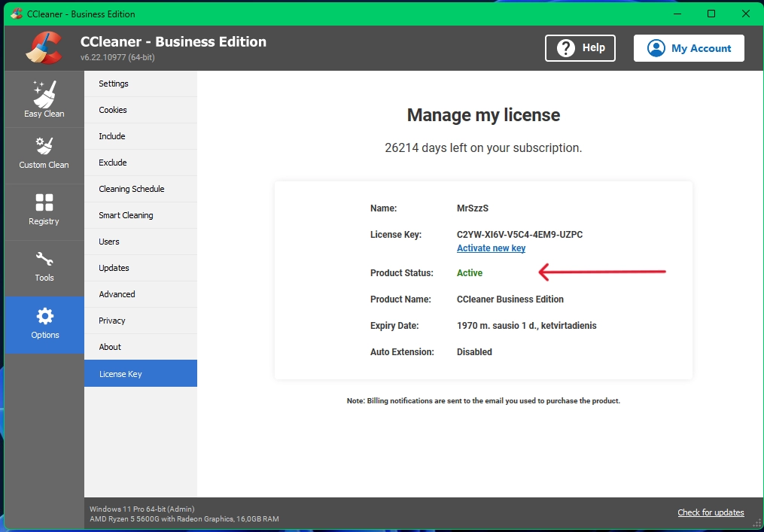The width and height of the screenshot is (764, 532).
Task: Open the Cleaning Schedule page
Action: [x=141, y=189]
